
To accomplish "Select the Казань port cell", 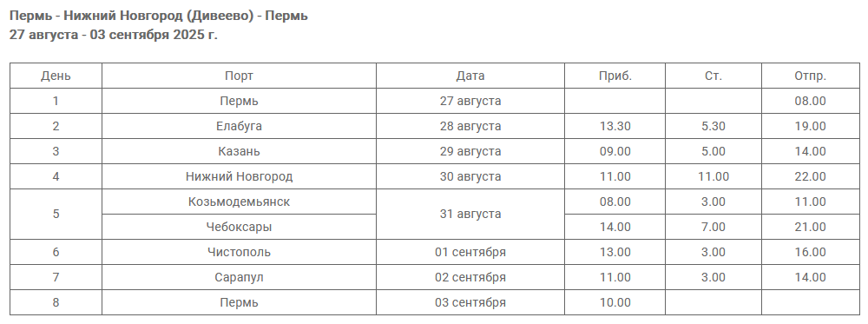I will (x=240, y=151).
